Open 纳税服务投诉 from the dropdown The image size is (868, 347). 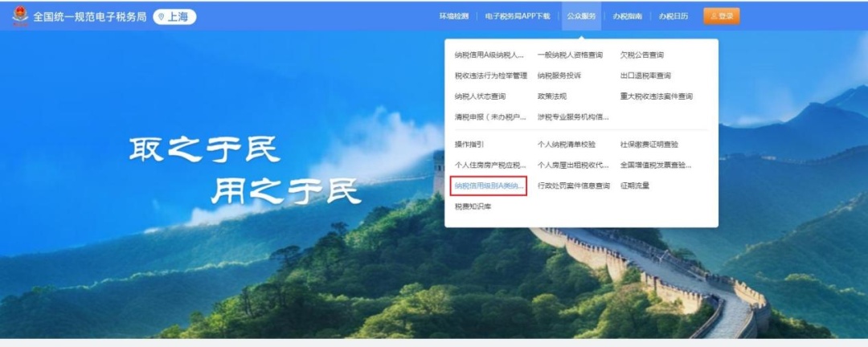tap(559, 76)
